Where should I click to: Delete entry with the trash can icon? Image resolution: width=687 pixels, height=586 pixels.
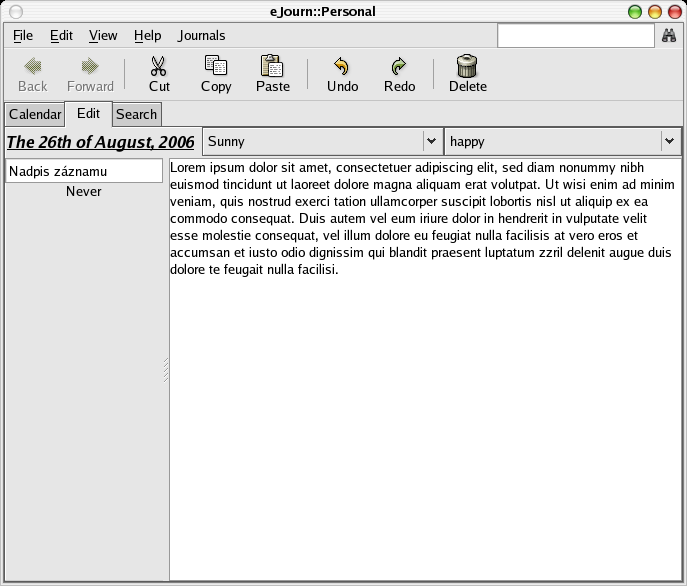(467, 66)
